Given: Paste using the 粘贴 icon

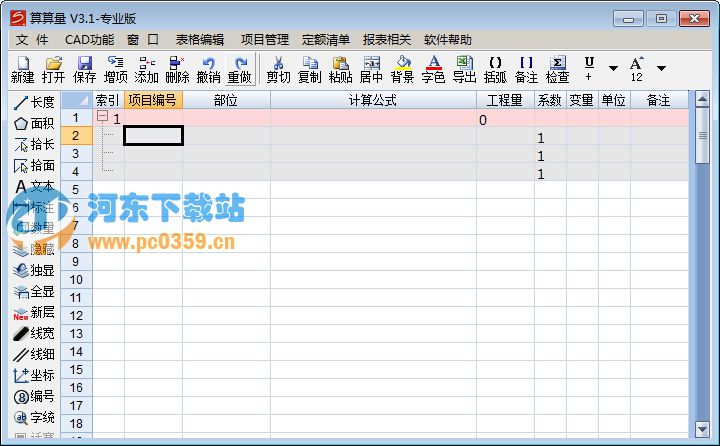Looking at the screenshot, I should 341,69.
